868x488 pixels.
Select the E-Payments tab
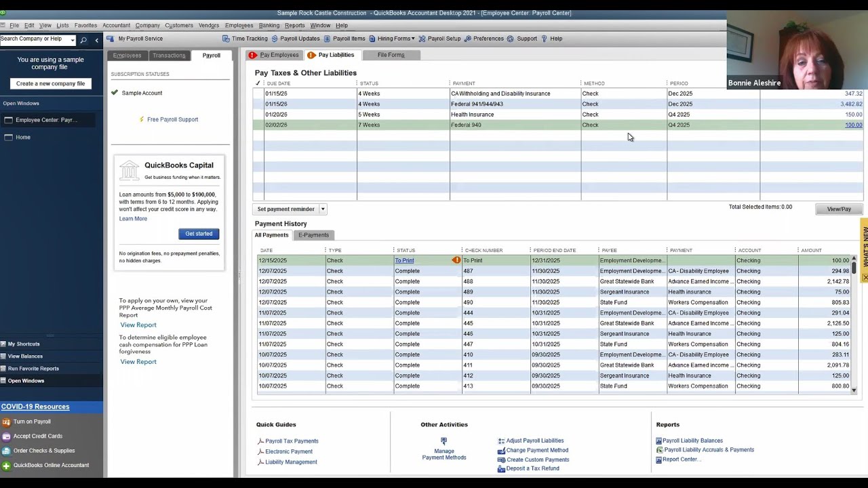point(313,235)
